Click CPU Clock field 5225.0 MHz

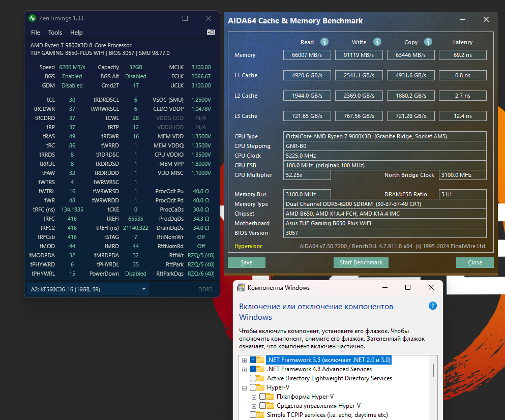coord(385,156)
